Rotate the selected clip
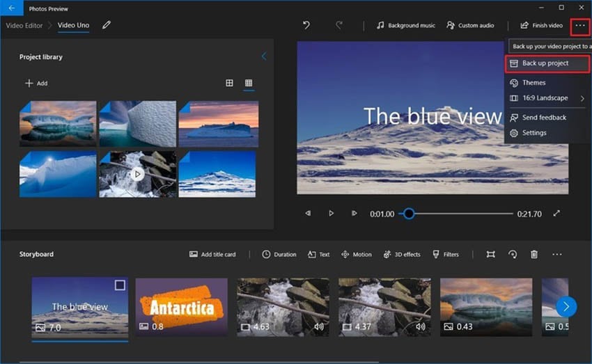Image resolution: width=592 pixels, height=364 pixels. point(513,255)
